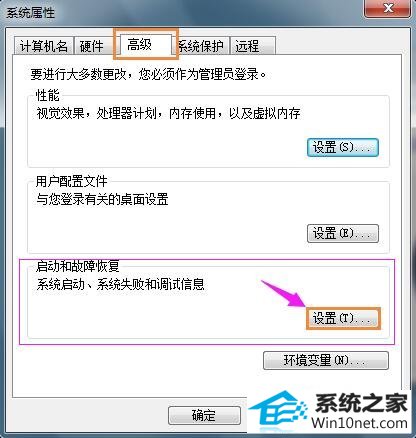This screenshot has width=416, height=438.
Task: Open the 硬件 tab
Action: click(92, 46)
